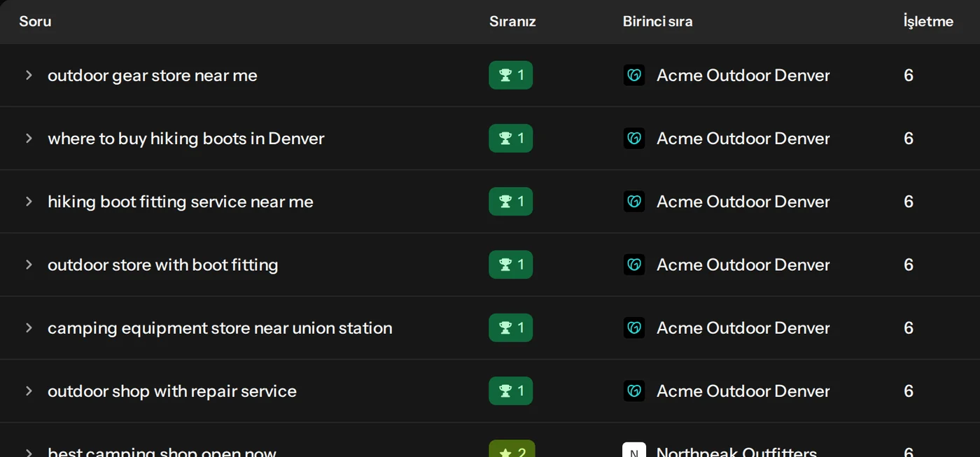The width and height of the screenshot is (980, 457).
Task: Click business count 6 in 'hiking boot fitting service' row
Action: coord(909,202)
